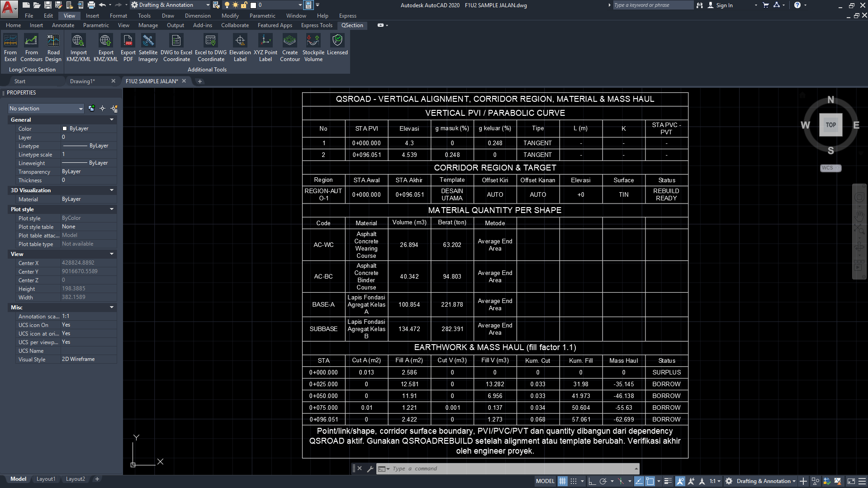Click the ByLayer color swatch in Properties

click(x=65, y=128)
